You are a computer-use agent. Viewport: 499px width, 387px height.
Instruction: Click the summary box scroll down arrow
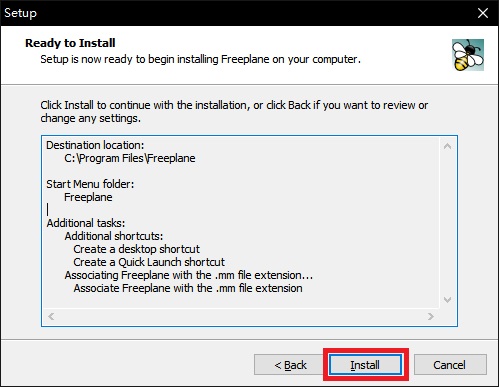click(448, 300)
